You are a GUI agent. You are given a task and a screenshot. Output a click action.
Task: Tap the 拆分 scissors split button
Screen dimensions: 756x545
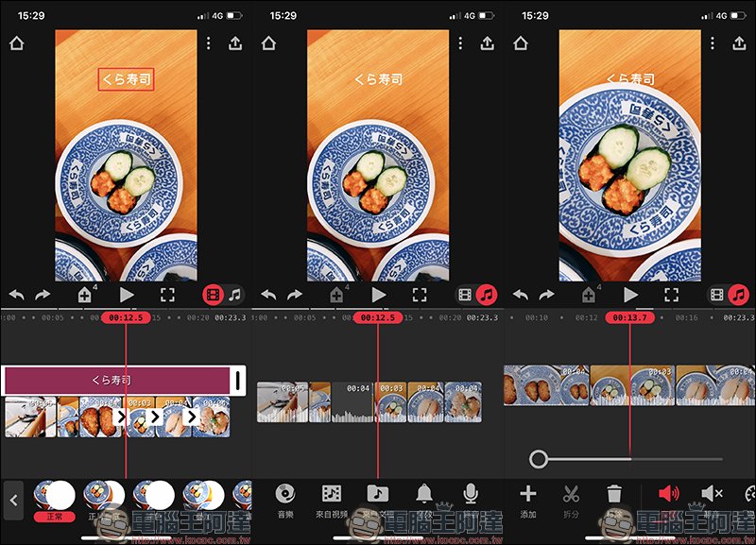pyautogui.click(x=572, y=502)
